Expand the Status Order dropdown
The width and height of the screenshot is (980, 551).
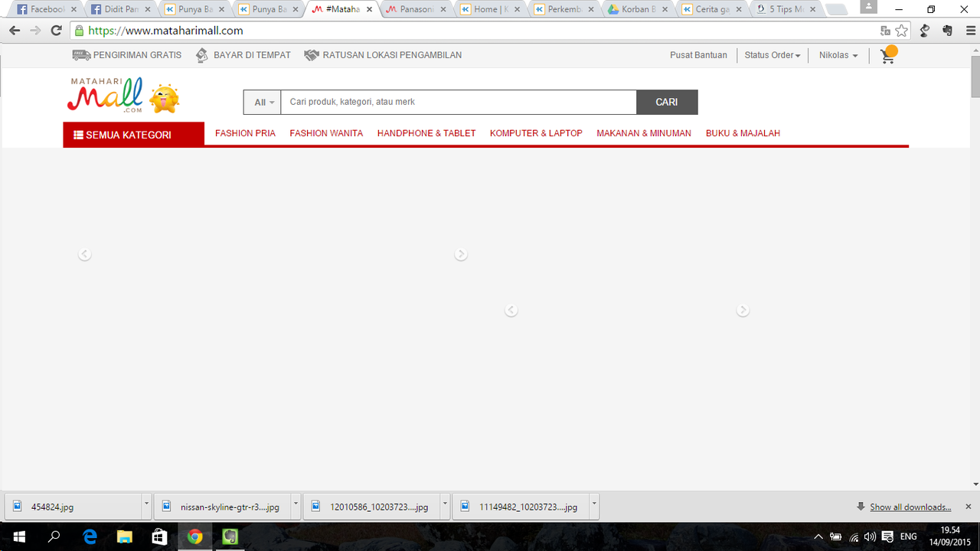click(772, 55)
